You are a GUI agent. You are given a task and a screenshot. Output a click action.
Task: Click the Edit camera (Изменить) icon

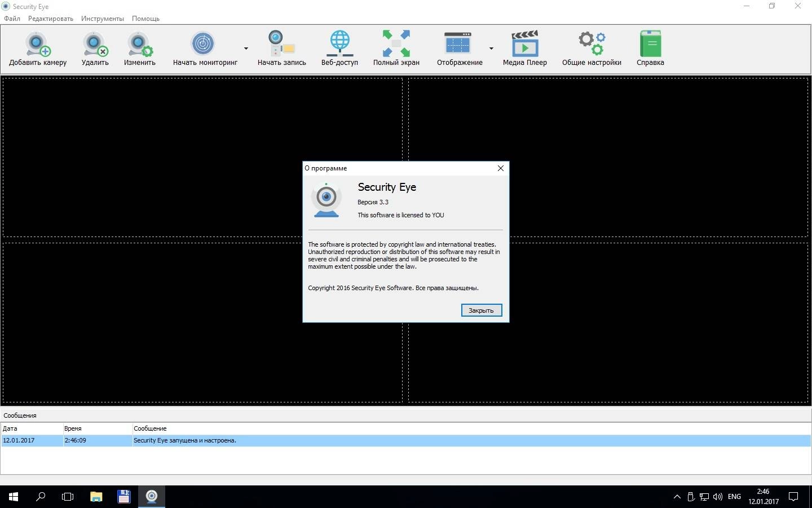(139, 44)
